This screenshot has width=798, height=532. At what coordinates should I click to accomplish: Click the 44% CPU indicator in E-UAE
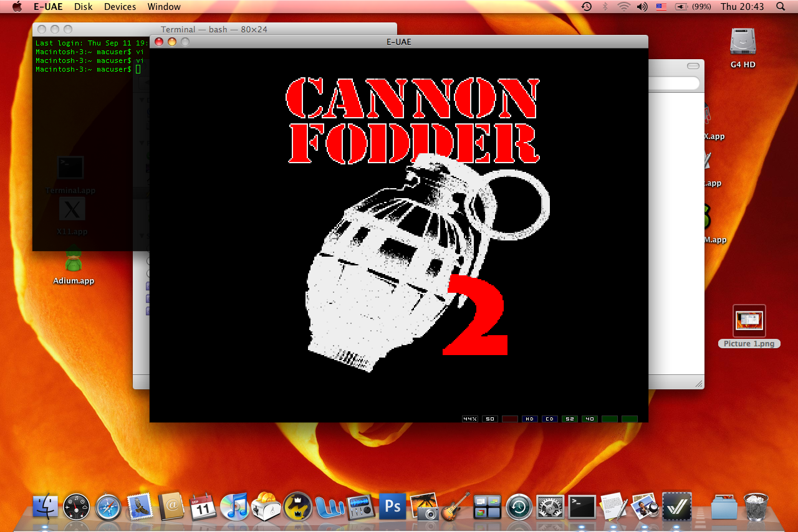[470, 419]
